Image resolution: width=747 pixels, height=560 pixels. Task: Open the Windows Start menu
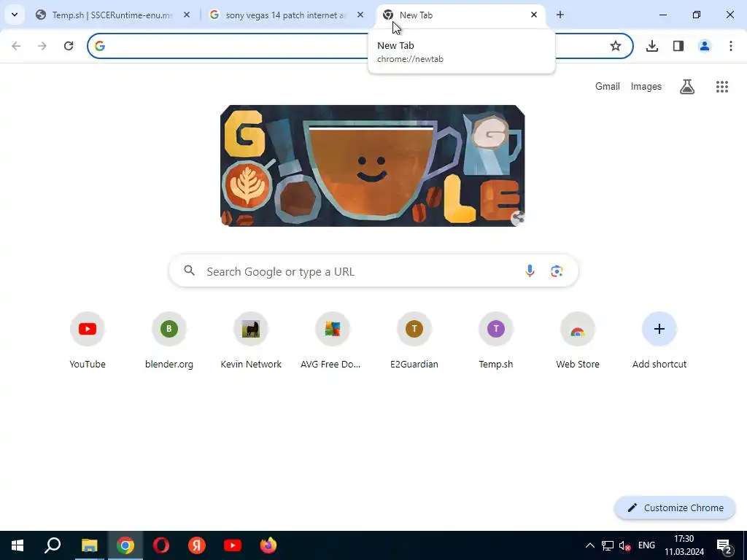pyautogui.click(x=18, y=545)
